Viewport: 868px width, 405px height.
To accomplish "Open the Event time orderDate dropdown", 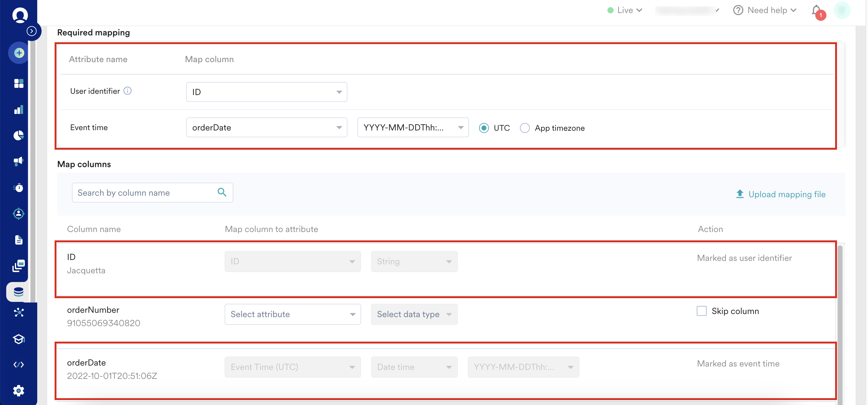I will tap(266, 127).
